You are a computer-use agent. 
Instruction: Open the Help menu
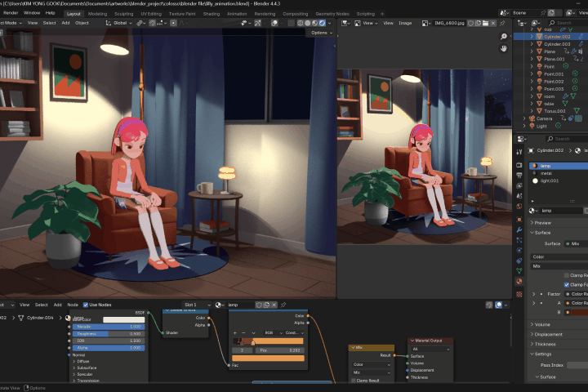[x=51, y=13]
